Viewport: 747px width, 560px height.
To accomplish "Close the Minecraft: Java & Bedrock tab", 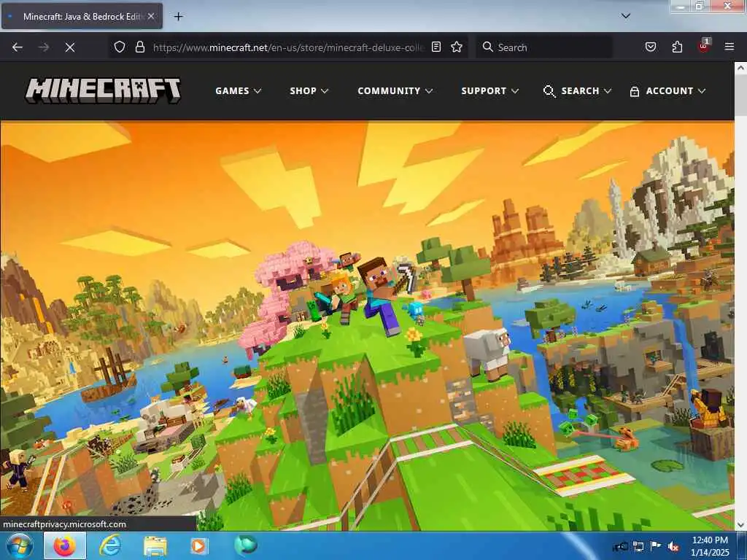I will [150, 16].
